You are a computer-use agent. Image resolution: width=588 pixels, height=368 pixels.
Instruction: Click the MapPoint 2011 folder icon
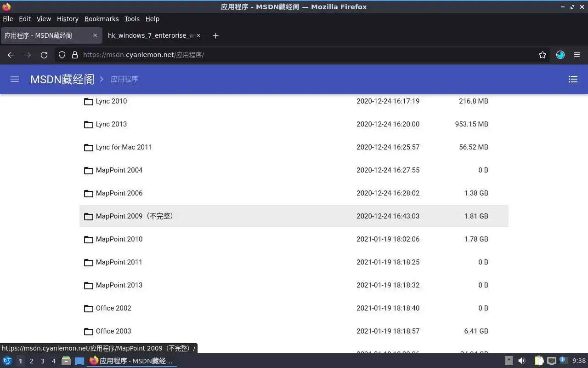pyautogui.click(x=89, y=263)
